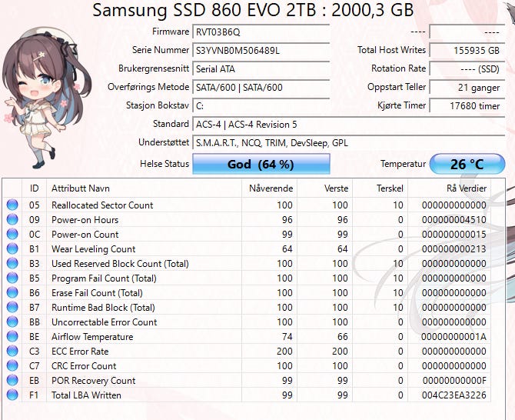Select the Wear Leveling Count attribute name

point(93,248)
